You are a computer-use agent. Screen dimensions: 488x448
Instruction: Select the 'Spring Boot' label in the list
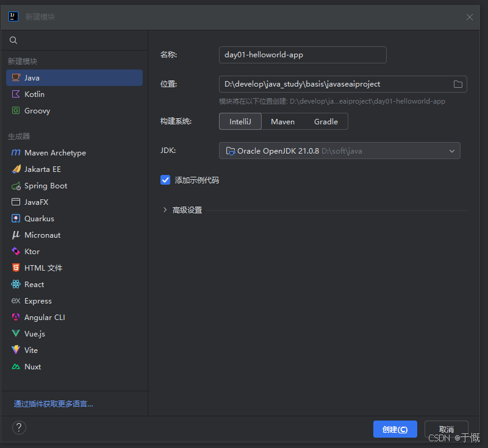(46, 186)
